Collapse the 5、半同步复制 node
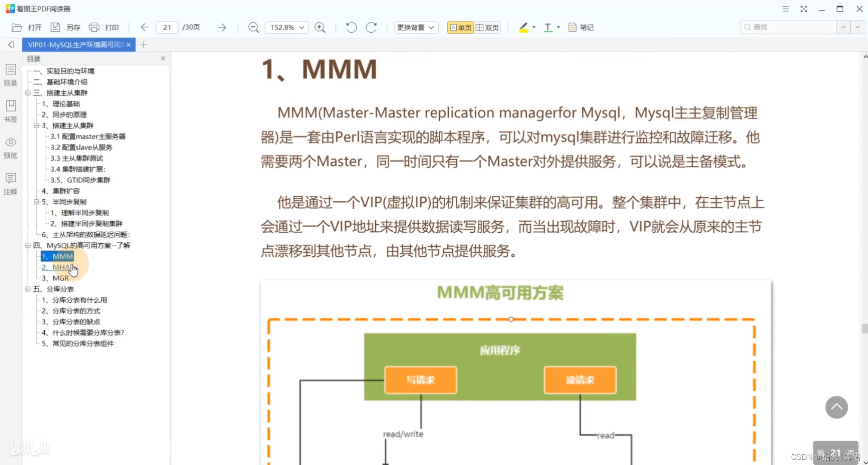Image resolution: width=868 pixels, height=465 pixels. click(x=37, y=202)
